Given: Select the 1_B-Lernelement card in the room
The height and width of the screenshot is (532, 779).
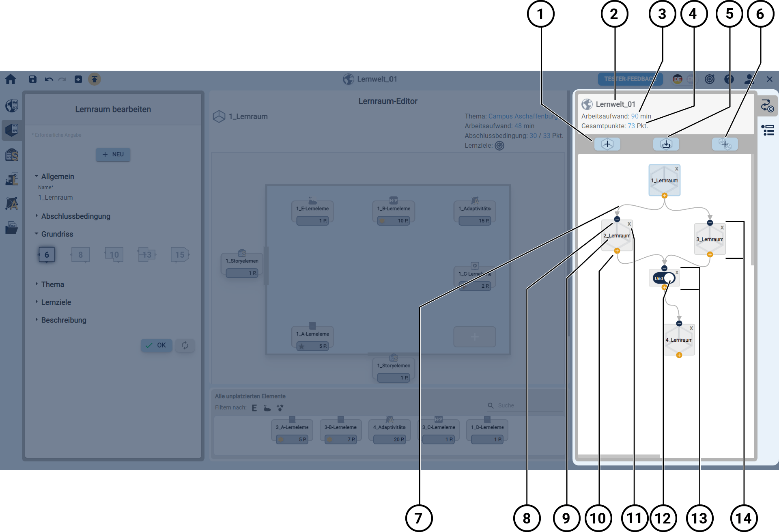Looking at the screenshot, I should click(x=394, y=212).
